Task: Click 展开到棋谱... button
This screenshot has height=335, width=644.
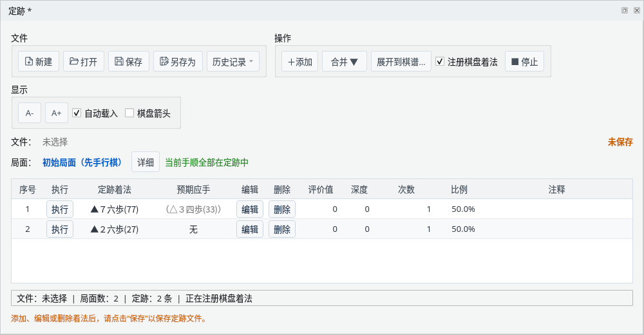Action: 401,62
